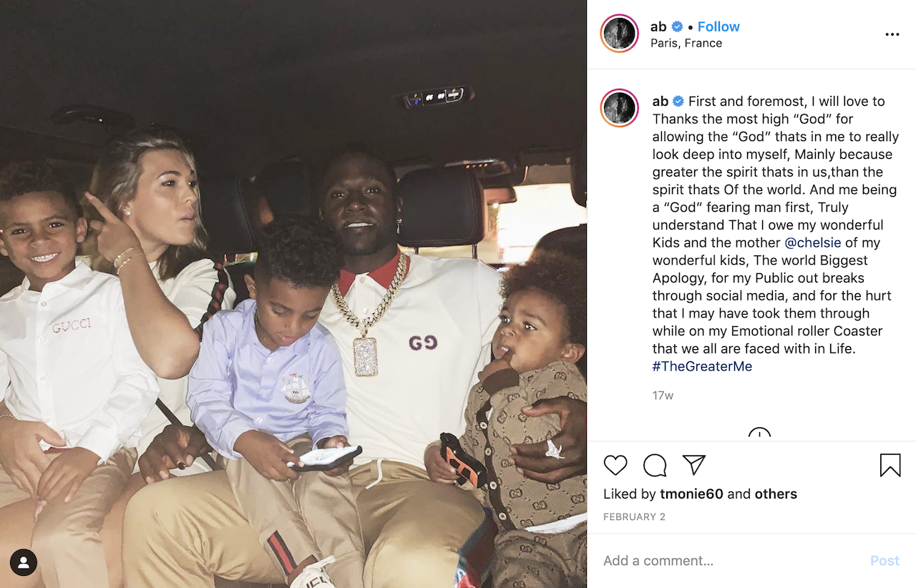Share post via paper plane icon
This screenshot has width=916, height=588.
tap(694, 465)
